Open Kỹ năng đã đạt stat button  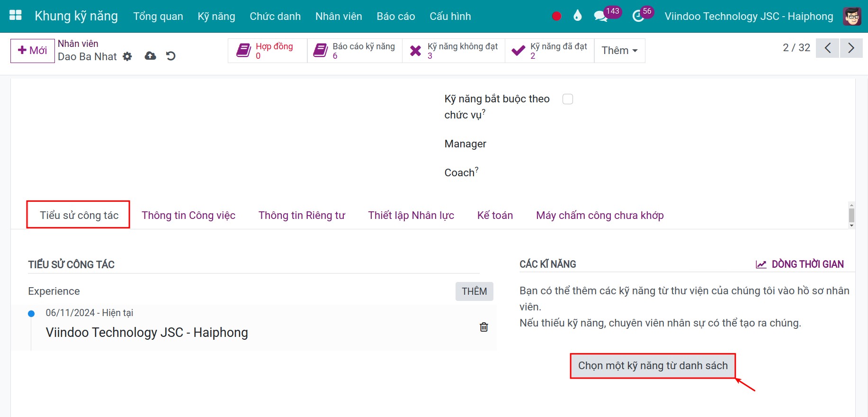pos(550,51)
